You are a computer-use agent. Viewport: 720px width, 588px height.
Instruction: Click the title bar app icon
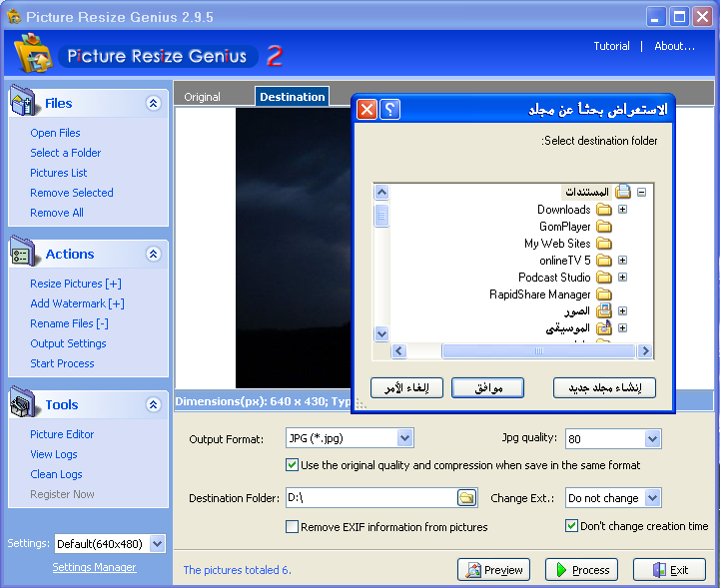tap(14, 17)
